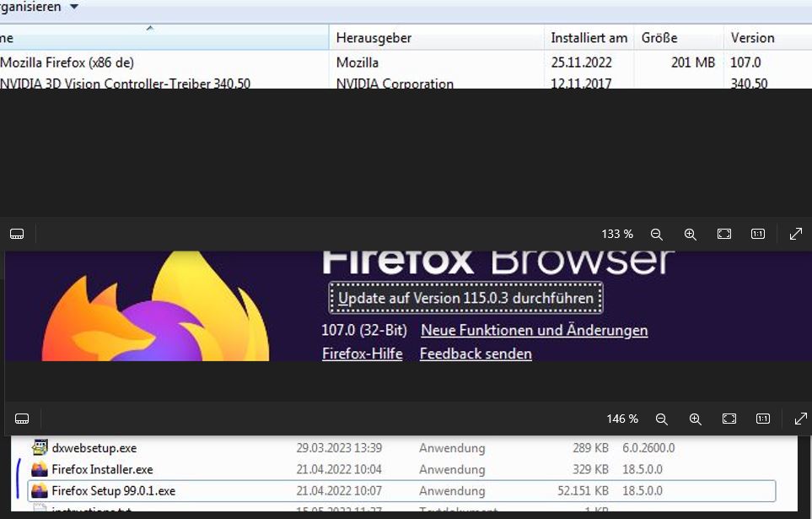Click Update auf Version 115.0.3 durchführen button
The width and height of the screenshot is (812, 519).
pos(465,298)
